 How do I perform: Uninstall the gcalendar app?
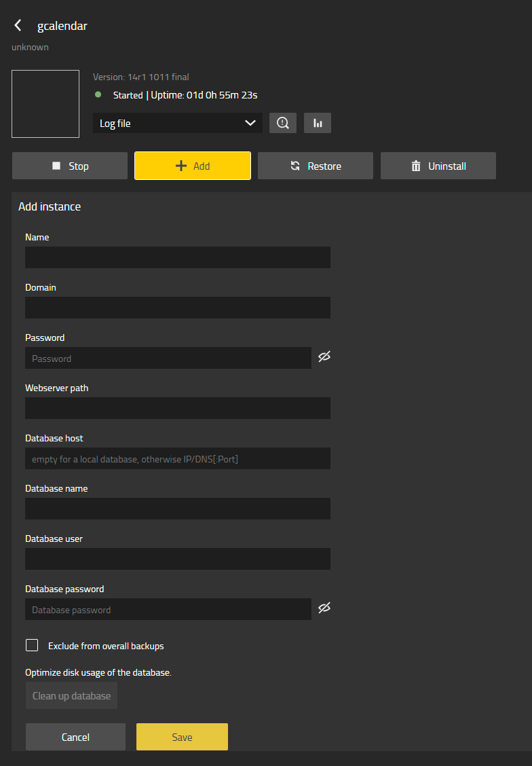[438, 166]
